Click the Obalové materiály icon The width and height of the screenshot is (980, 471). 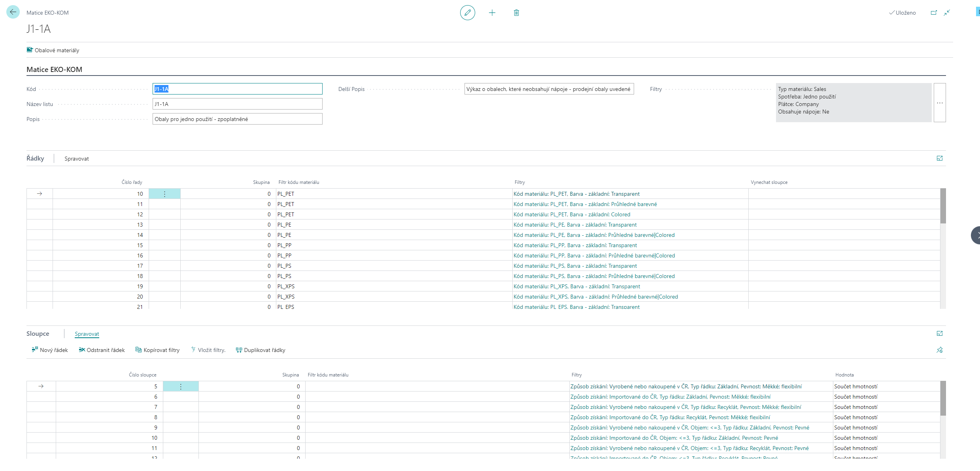coord(30,50)
